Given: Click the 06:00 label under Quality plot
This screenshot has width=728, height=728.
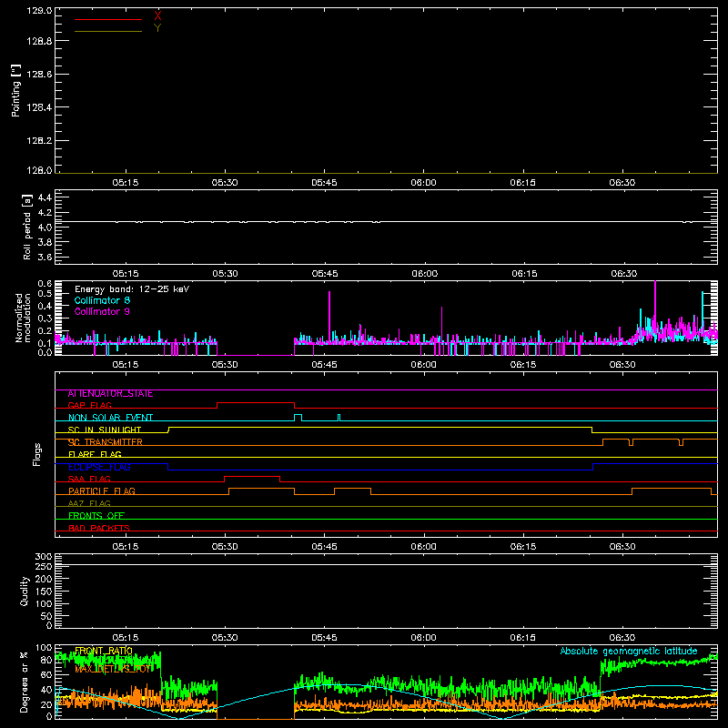Looking at the screenshot, I should click(x=423, y=638).
